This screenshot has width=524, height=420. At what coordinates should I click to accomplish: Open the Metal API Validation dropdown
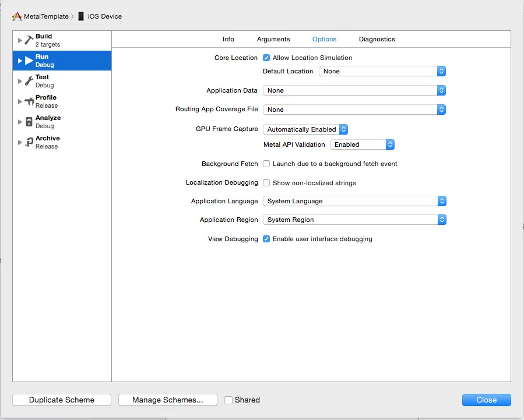(x=363, y=144)
